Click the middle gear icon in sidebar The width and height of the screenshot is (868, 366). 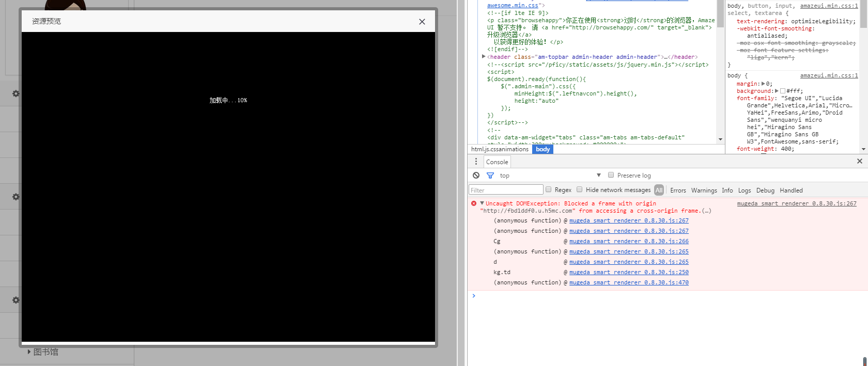click(x=16, y=197)
